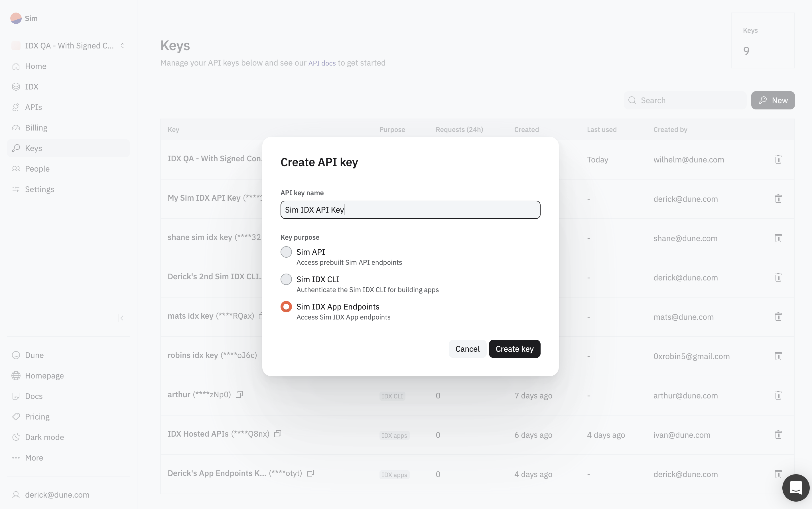
Task: Click the Keys count card showing 9
Action: tap(762, 41)
